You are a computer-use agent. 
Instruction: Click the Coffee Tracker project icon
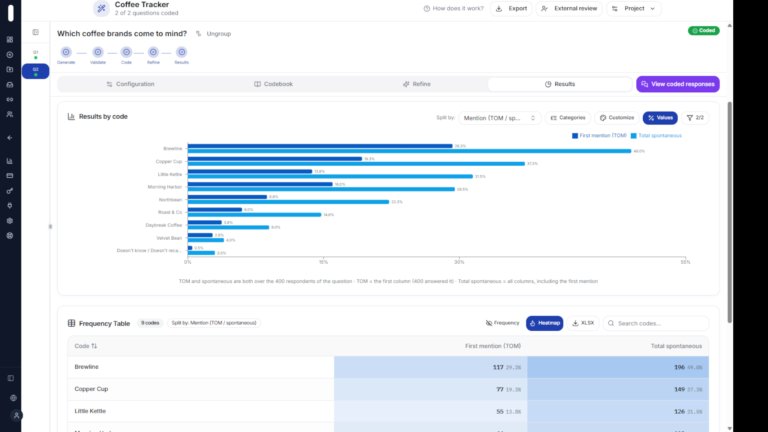click(101, 8)
